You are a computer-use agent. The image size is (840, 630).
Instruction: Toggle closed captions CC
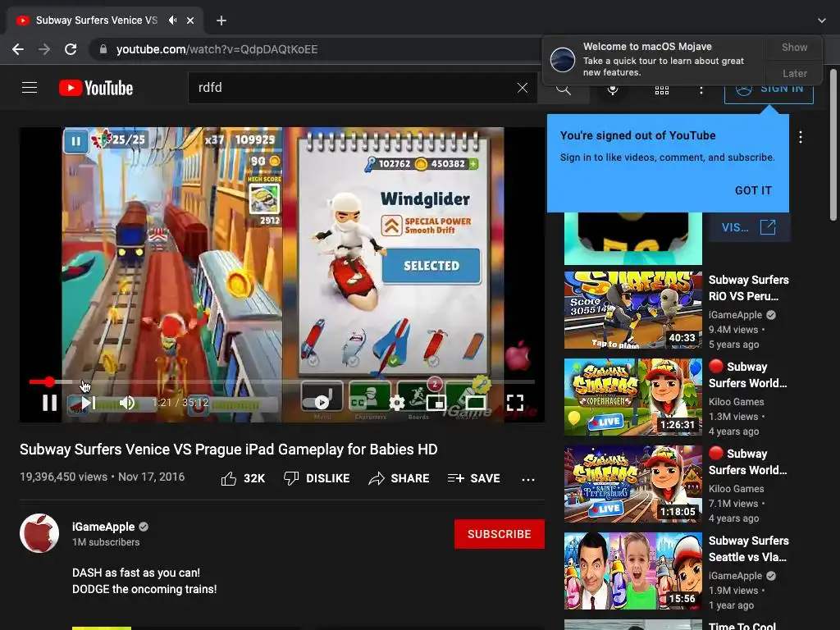(358, 402)
